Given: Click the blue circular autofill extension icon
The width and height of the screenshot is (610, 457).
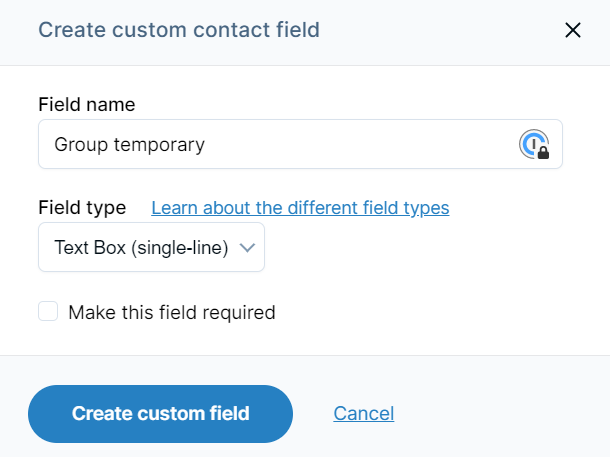Looking at the screenshot, I should [x=534, y=144].
